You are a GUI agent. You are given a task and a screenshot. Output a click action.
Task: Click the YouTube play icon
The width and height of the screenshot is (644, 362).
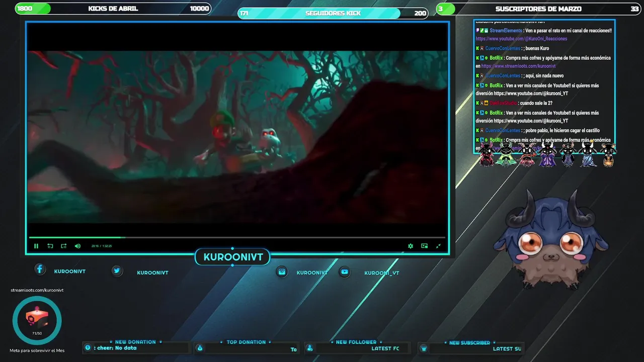tap(344, 271)
